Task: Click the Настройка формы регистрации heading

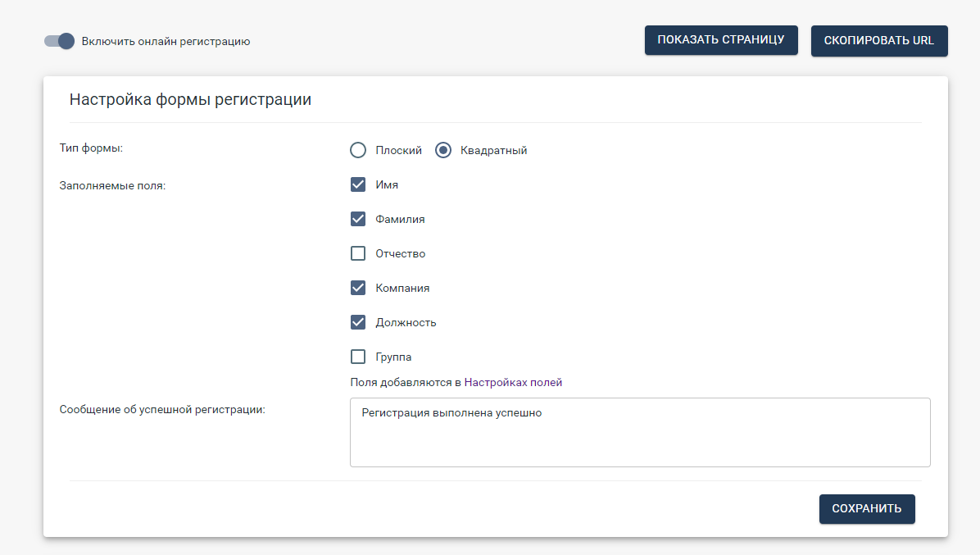Action: [x=190, y=100]
